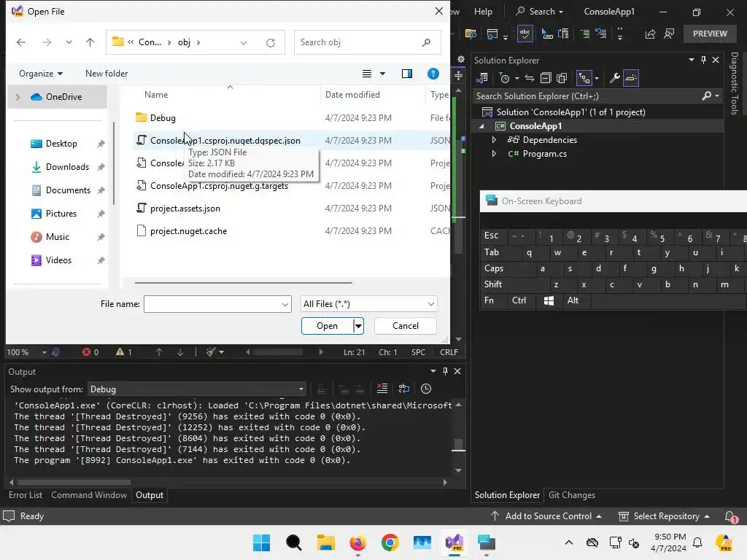Click Find in Files toolbar icon

[471, 34]
